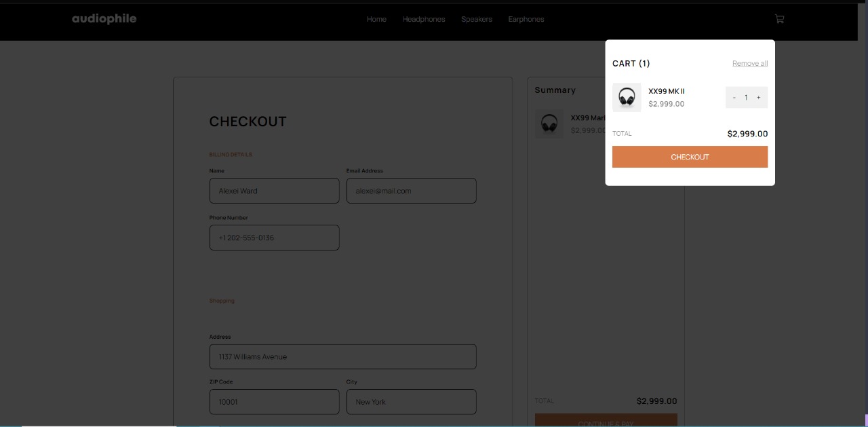Open the shopping cart icon in header
Viewport: 868px width, 427px height.
[x=779, y=19]
